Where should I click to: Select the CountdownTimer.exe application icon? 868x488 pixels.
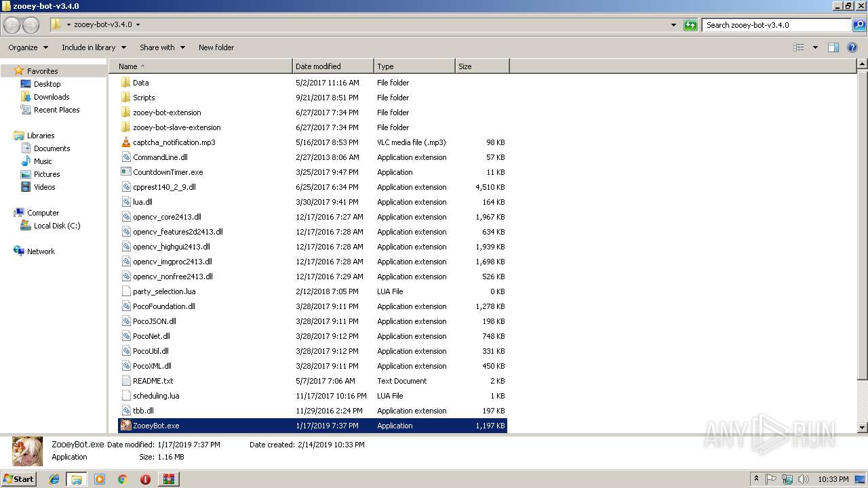[125, 172]
